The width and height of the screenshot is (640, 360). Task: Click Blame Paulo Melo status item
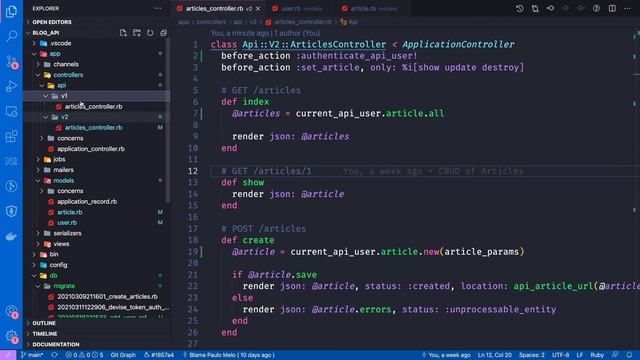tap(229, 355)
